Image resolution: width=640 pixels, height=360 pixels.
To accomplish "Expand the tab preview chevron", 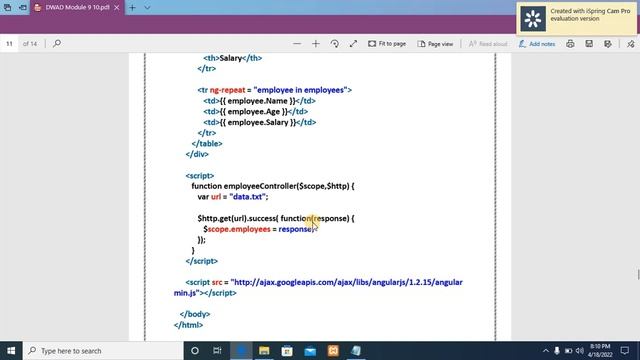I will [147, 7].
